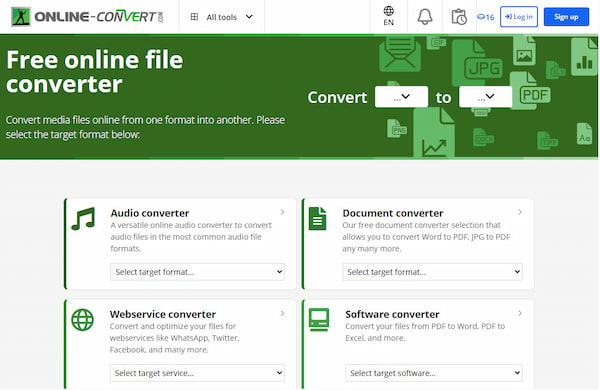Image resolution: width=600 pixels, height=390 pixels.
Task: Click the Audio converter music note icon
Action: point(83,219)
